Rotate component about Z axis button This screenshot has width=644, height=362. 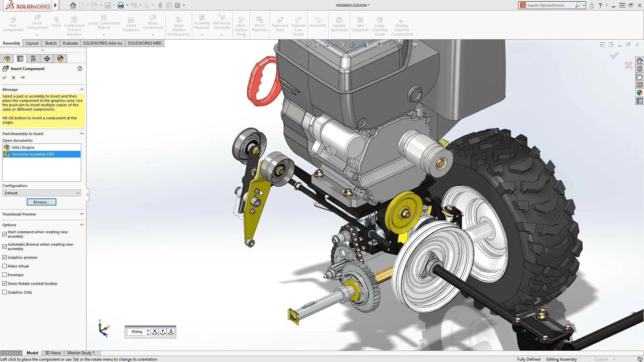click(171, 332)
